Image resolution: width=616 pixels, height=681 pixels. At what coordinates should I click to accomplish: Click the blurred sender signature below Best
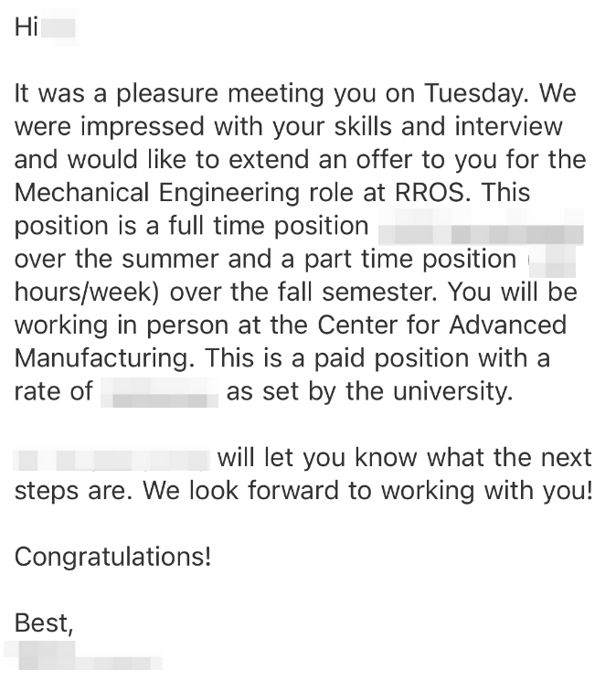[x=83, y=654]
